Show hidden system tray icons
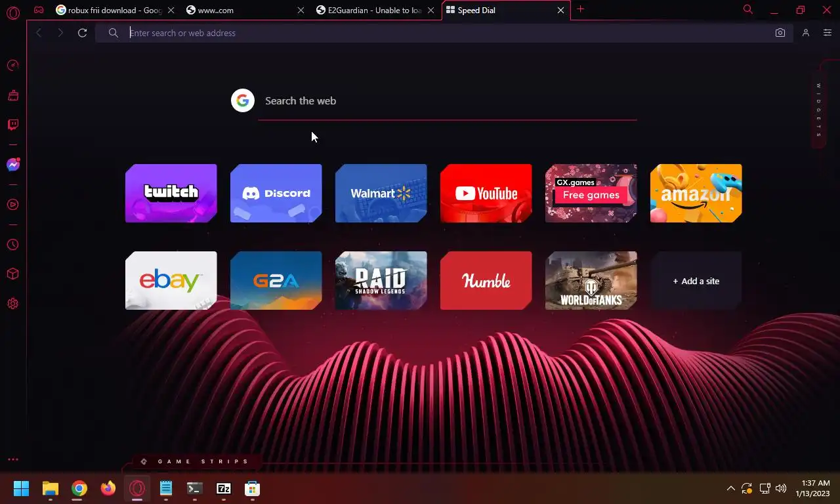The width and height of the screenshot is (840, 504). pyautogui.click(x=730, y=488)
